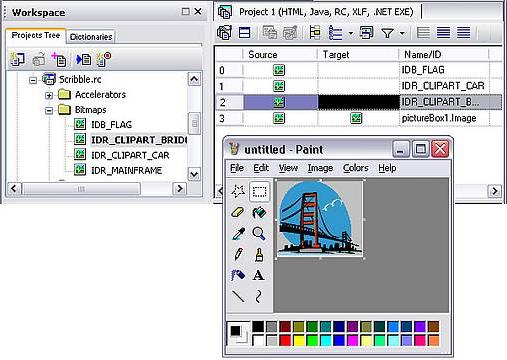Pick the yellow color swatch in palette
The height and width of the screenshot is (360, 507).
[299, 341]
